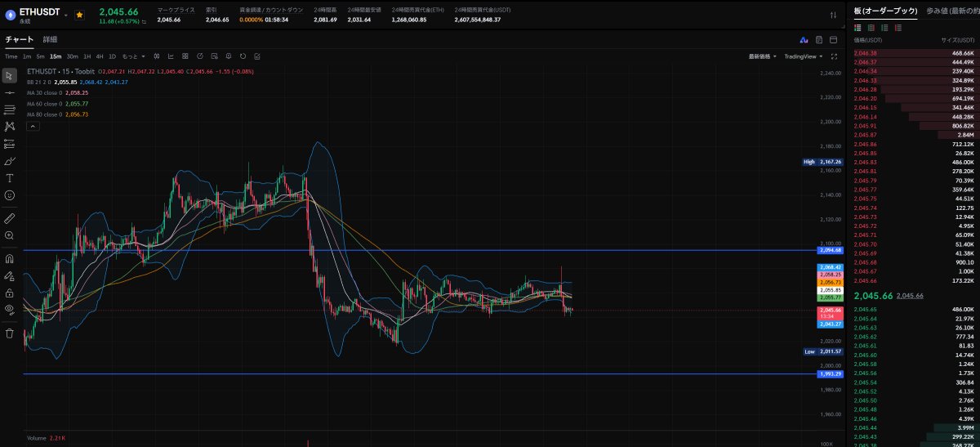Select the trend line drawing tool
The image size is (980, 447).
tap(10, 92)
